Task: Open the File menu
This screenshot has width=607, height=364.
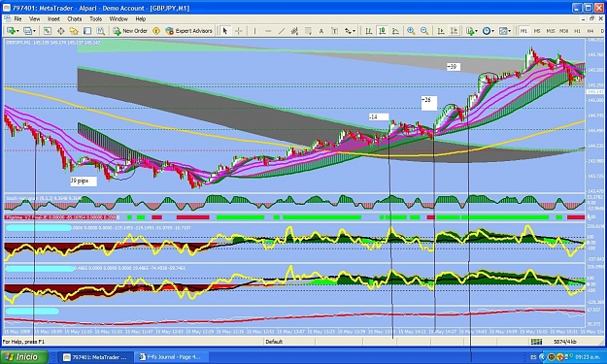Action: [x=17, y=19]
